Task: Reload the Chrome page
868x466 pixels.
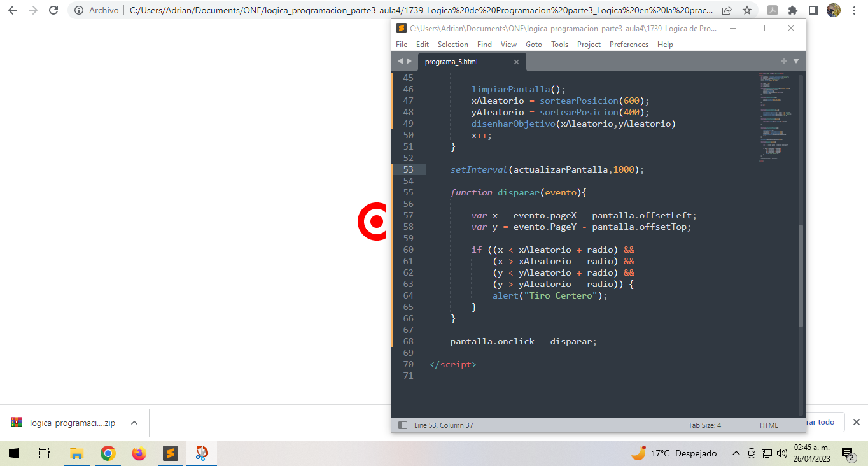Action: (53, 10)
